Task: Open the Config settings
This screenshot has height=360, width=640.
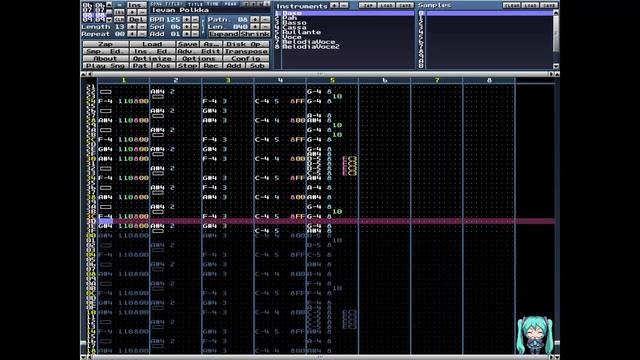Action: click(246, 58)
